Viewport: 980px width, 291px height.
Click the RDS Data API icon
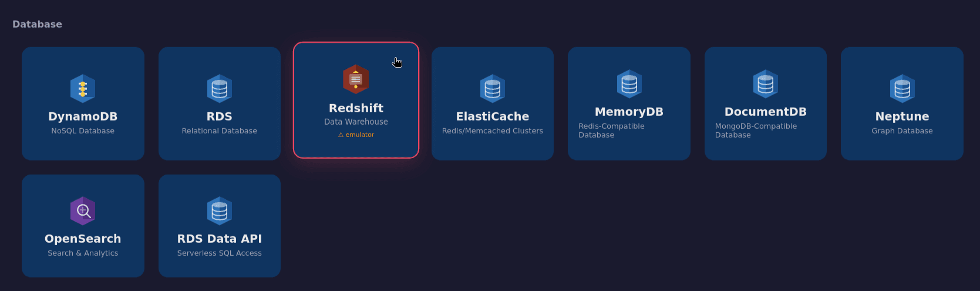[220, 211]
